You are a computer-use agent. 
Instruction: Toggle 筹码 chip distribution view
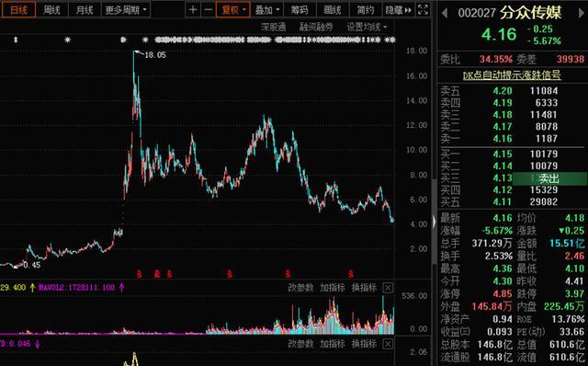tap(300, 10)
